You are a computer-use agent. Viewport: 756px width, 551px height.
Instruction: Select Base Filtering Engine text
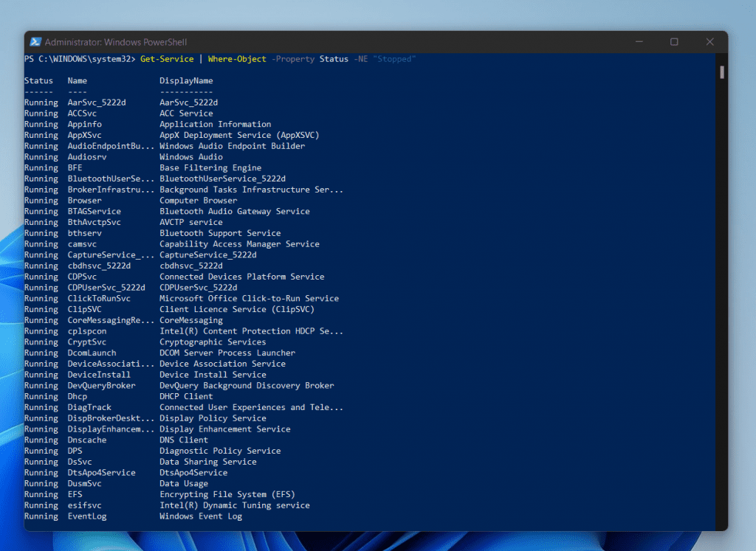click(x=210, y=167)
